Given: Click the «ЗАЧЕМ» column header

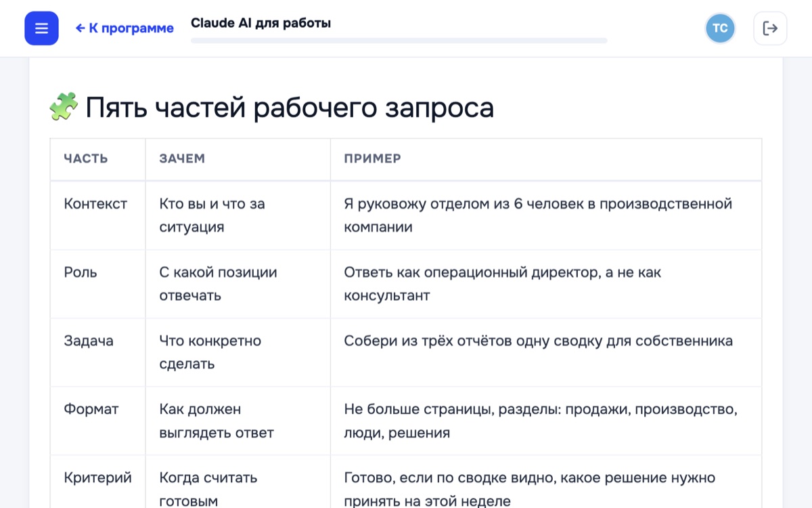Looking at the screenshot, I should [238, 159].
